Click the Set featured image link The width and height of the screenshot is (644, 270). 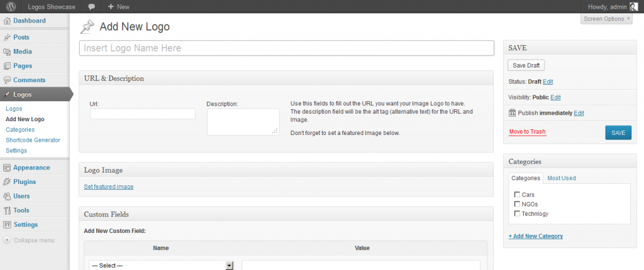coord(109,186)
